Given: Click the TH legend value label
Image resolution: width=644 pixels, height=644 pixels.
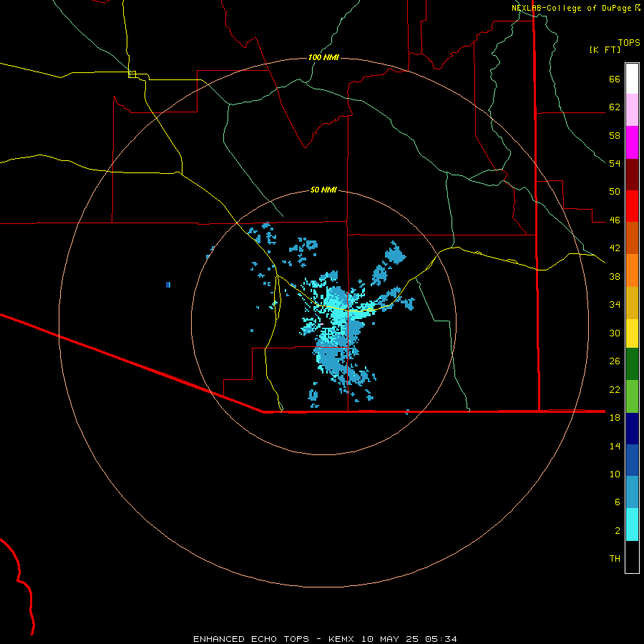Looking at the screenshot, I should point(615,559).
